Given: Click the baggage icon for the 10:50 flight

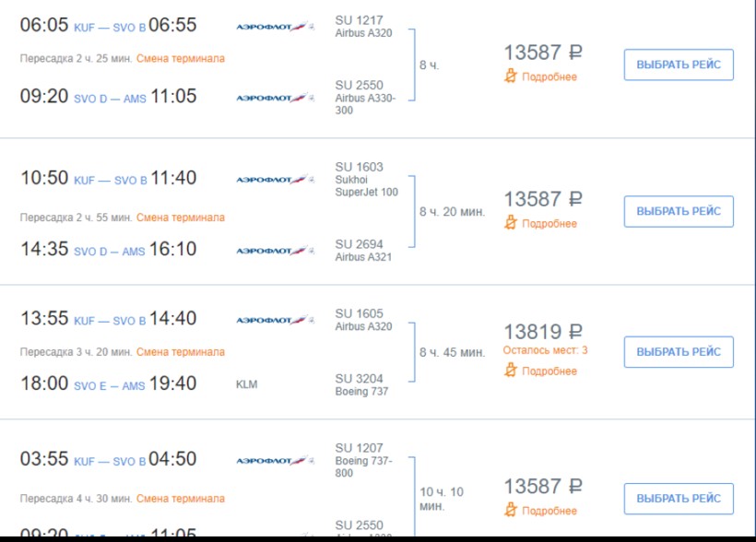Looking at the screenshot, I should pos(511,223).
